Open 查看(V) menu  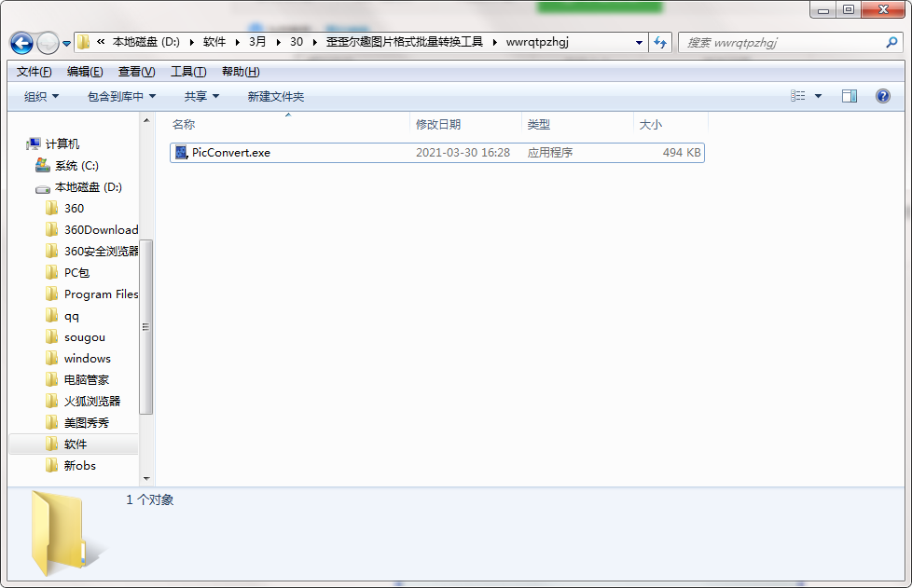point(137,72)
